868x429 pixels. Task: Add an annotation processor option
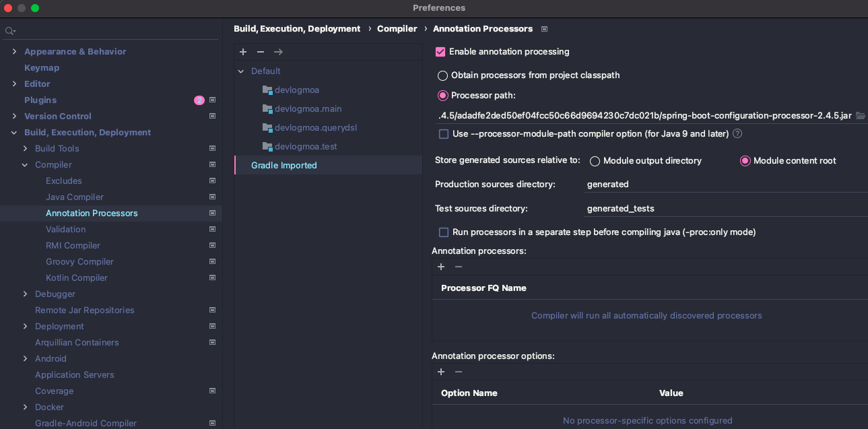coord(441,372)
